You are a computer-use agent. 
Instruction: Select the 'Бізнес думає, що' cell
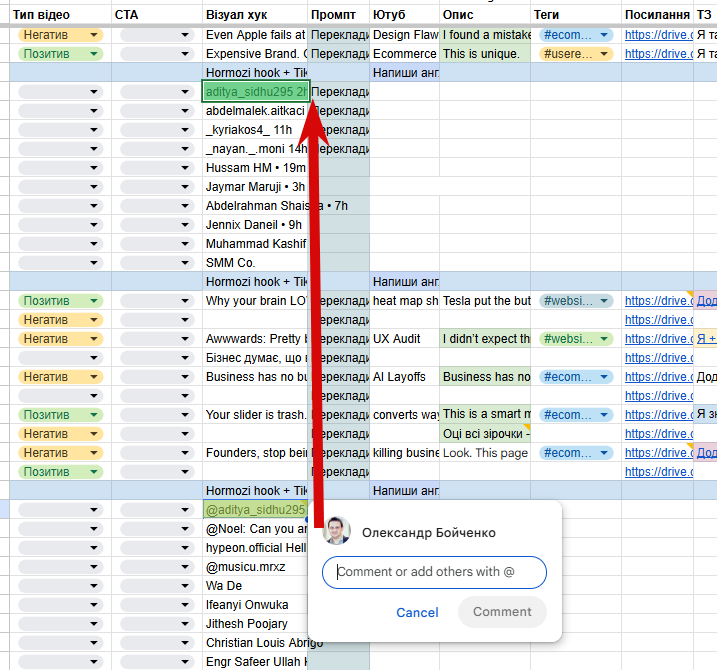pyautogui.click(x=255, y=358)
